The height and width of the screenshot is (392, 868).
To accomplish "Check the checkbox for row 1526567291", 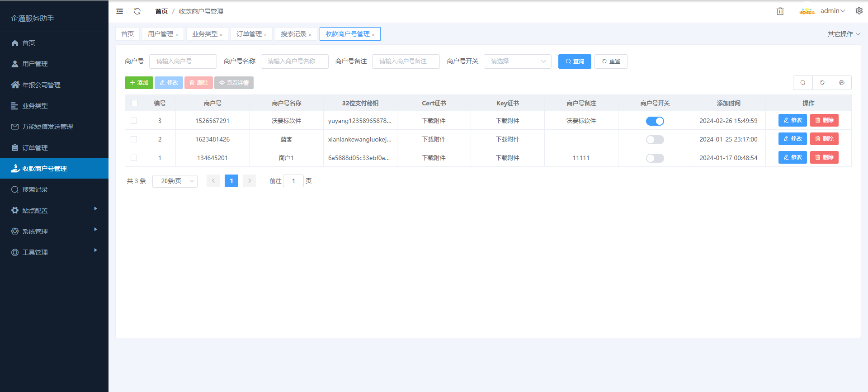I will (x=134, y=121).
